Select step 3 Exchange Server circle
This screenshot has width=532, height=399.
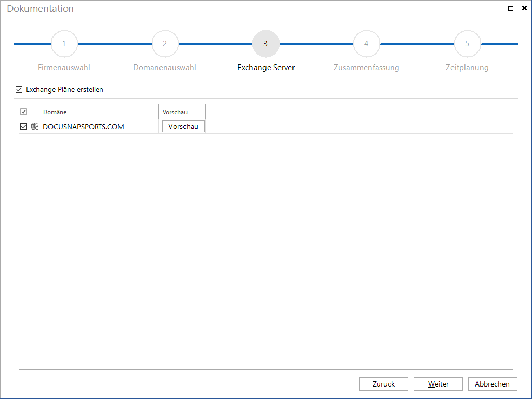(x=265, y=44)
